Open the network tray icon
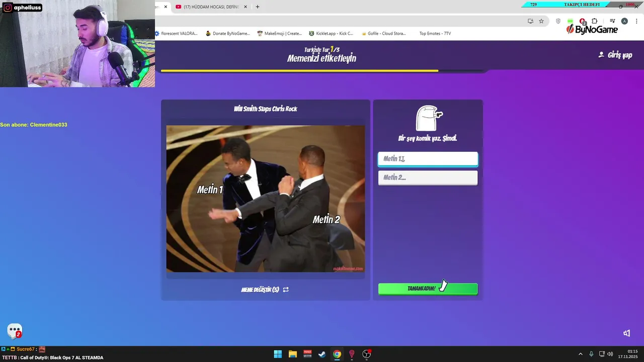This screenshot has height=362, width=644. click(602, 354)
